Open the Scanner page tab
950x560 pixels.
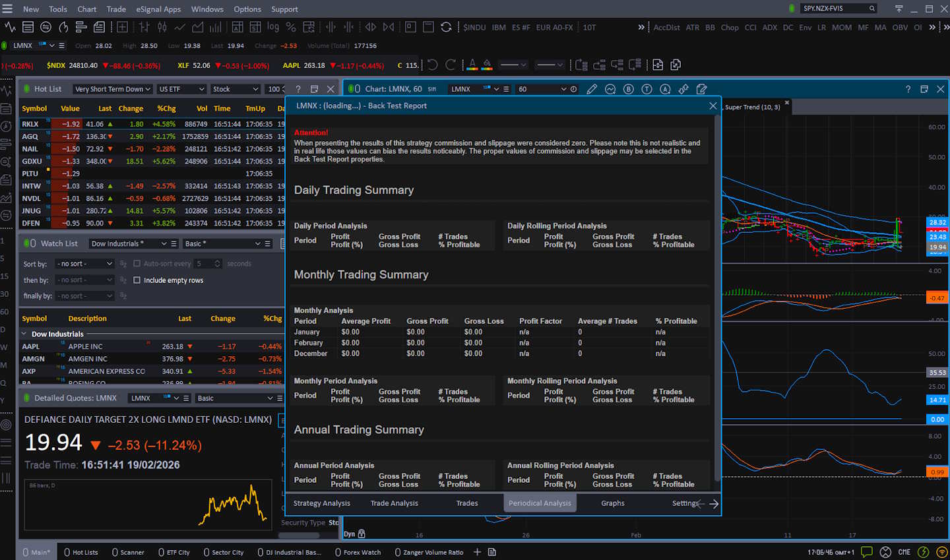coord(128,552)
